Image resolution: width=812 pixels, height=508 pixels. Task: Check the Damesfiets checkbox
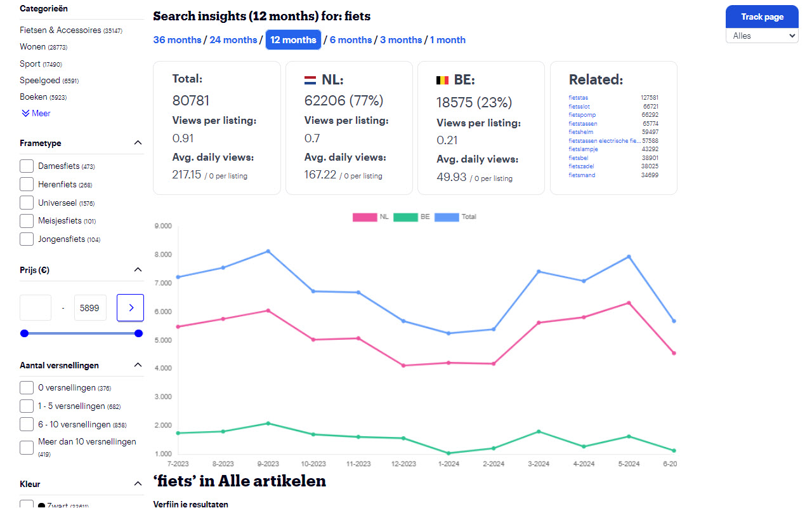(x=27, y=166)
